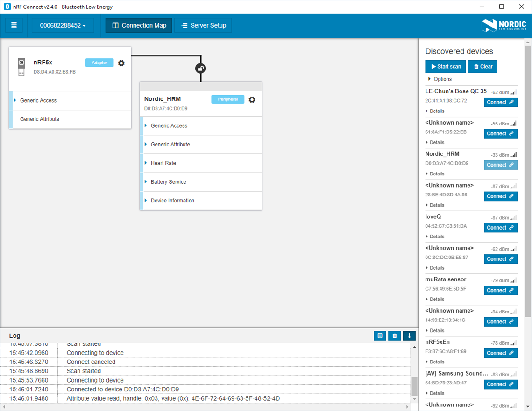Connect to device 28:BE:4D:8D:4A:86

coord(500,196)
